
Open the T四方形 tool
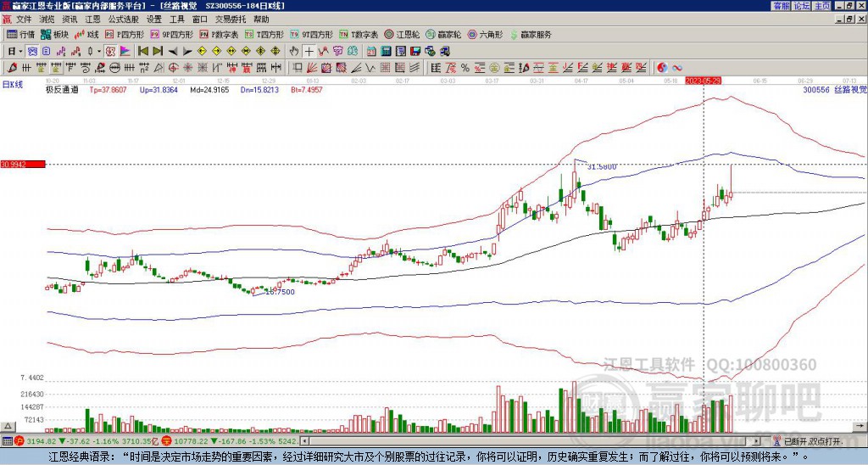click(x=264, y=34)
